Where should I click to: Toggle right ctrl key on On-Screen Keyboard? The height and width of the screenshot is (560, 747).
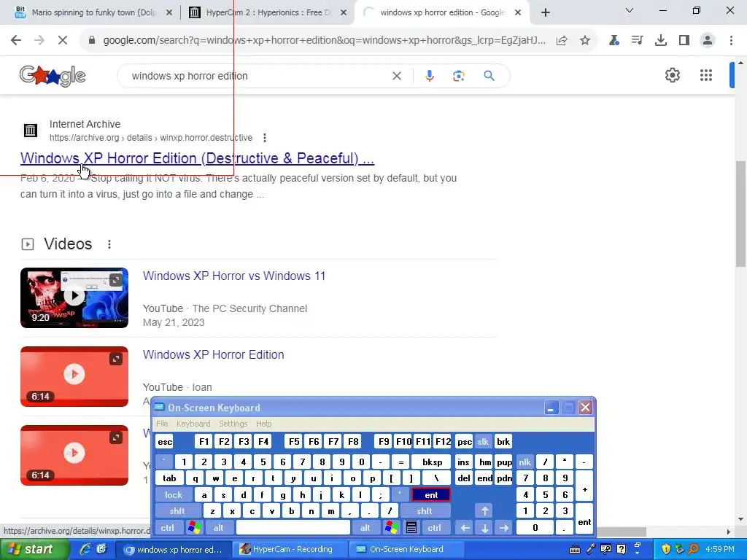point(435,528)
